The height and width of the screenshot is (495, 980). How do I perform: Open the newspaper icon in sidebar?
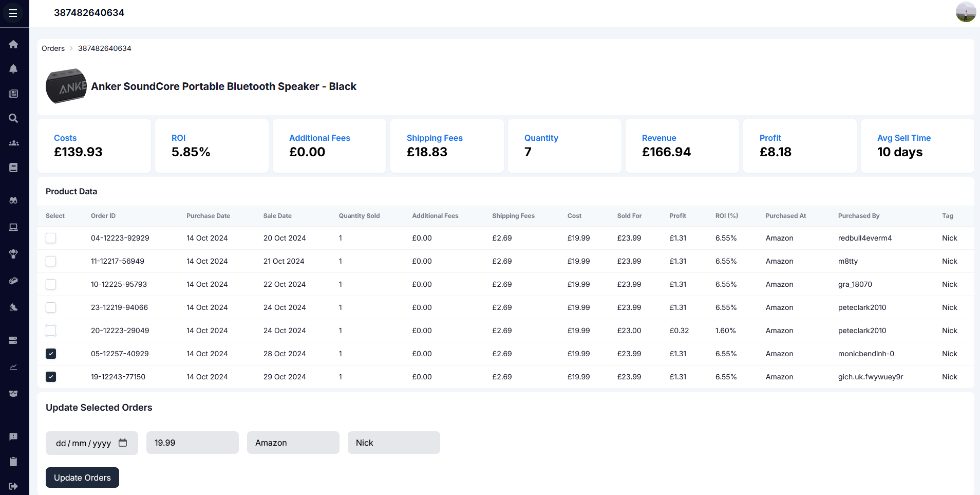click(13, 94)
